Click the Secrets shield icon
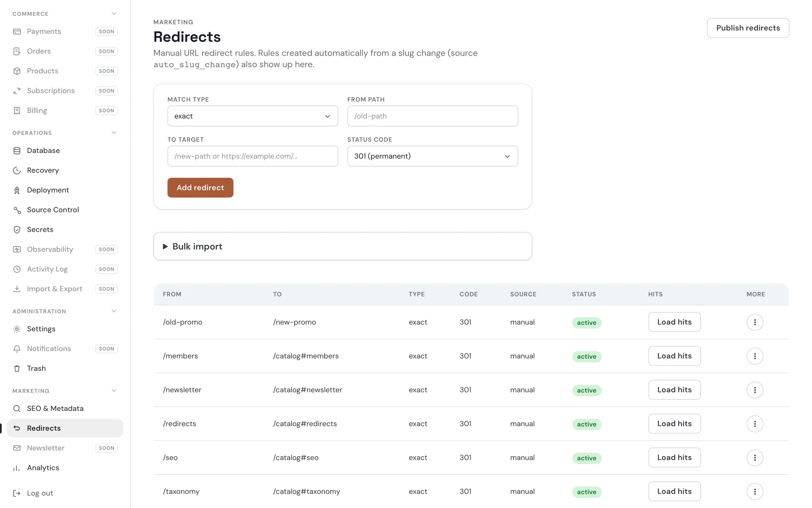 click(17, 230)
